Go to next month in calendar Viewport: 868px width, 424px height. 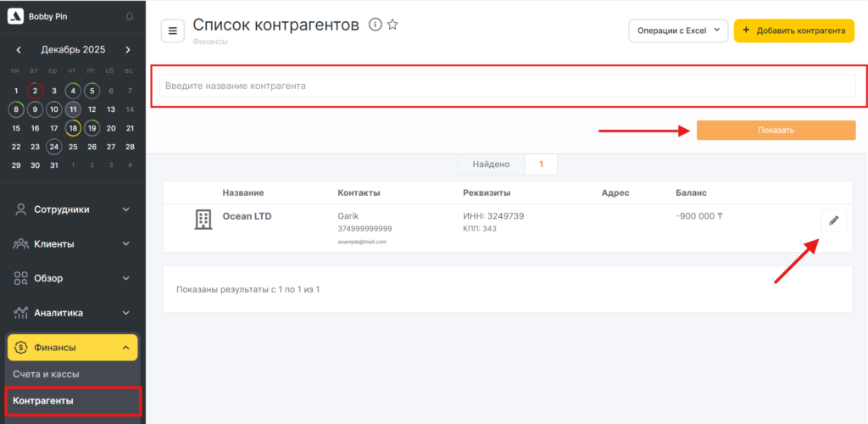[x=128, y=50]
